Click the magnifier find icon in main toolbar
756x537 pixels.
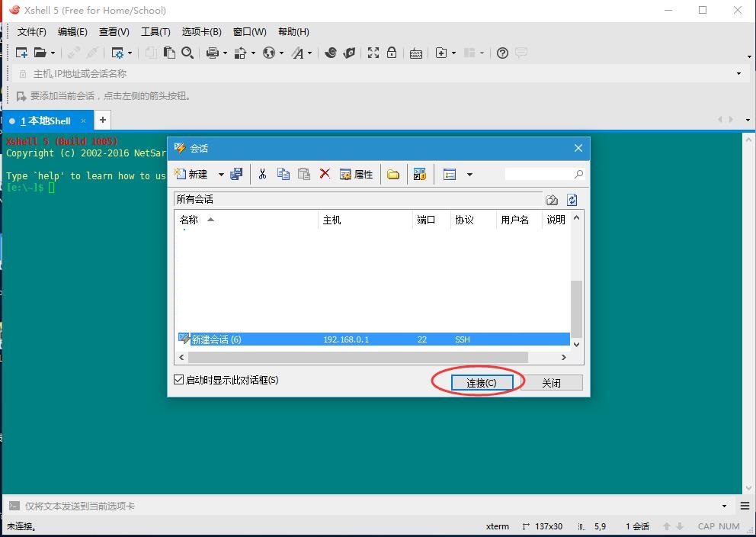(187, 53)
